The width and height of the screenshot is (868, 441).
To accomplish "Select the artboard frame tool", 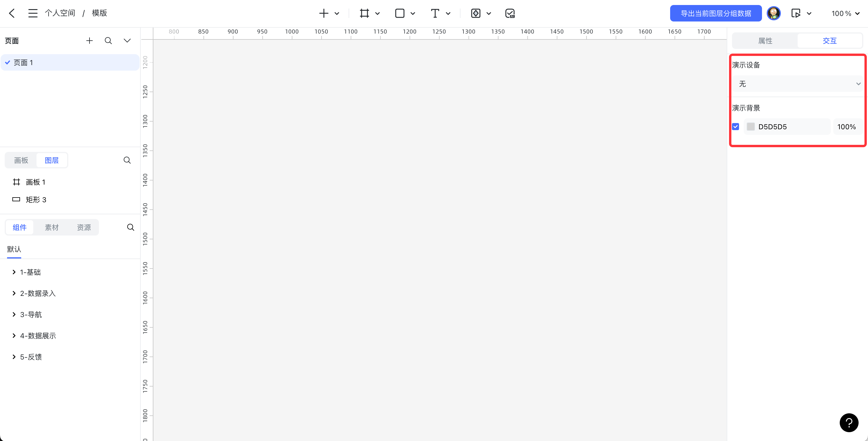I will (x=364, y=13).
